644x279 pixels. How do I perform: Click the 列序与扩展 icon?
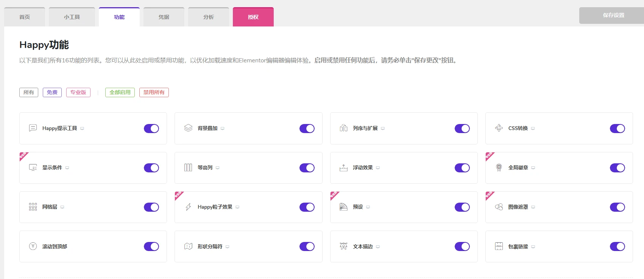point(343,128)
